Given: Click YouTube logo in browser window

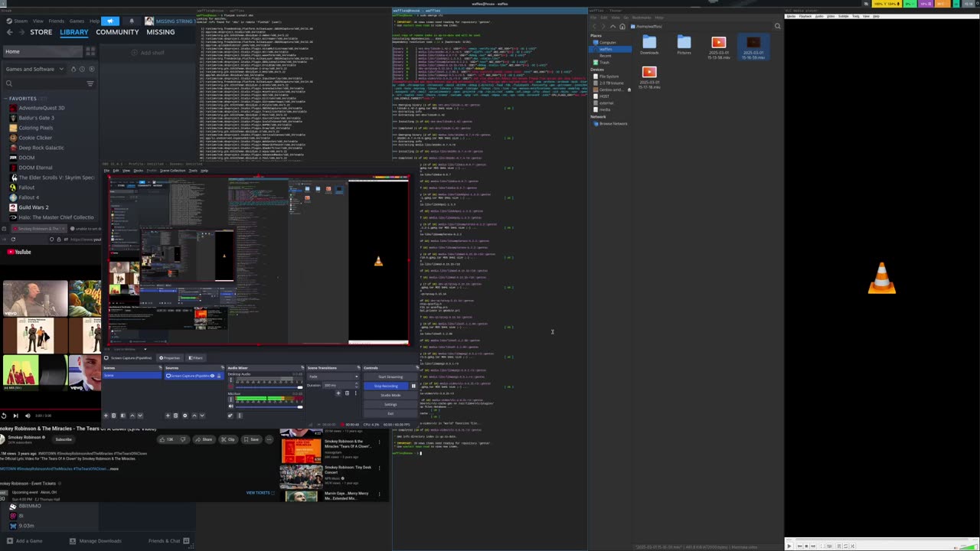Looking at the screenshot, I should click(x=19, y=252).
